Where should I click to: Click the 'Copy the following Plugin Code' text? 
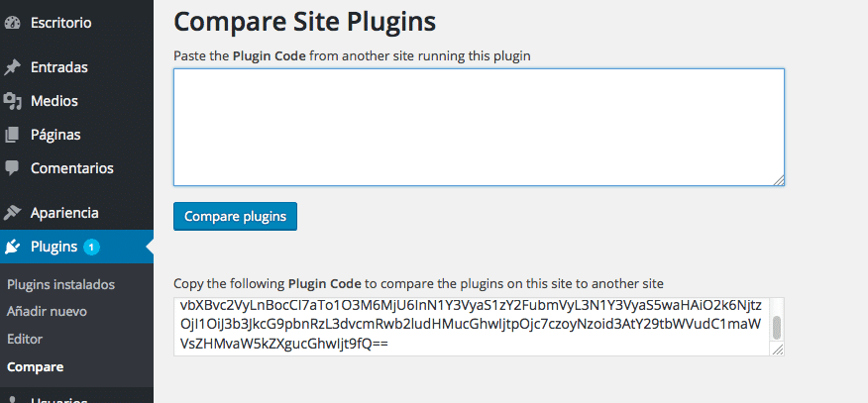pyautogui.click(x=418, y=284)
